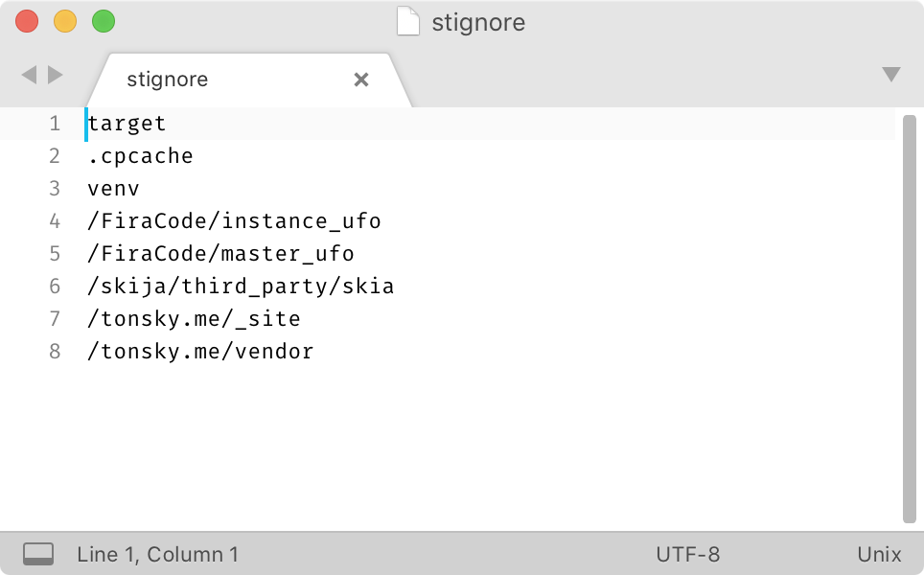This screenshot has height=575, width=924.
Task: Click the document icon in title bar
Action: click(408, 21)
